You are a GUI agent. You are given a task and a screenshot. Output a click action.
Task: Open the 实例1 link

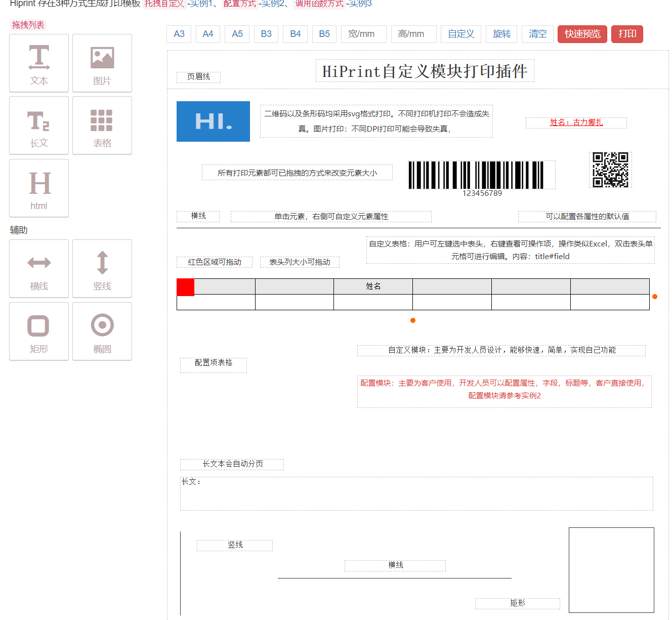coord(201,4)
